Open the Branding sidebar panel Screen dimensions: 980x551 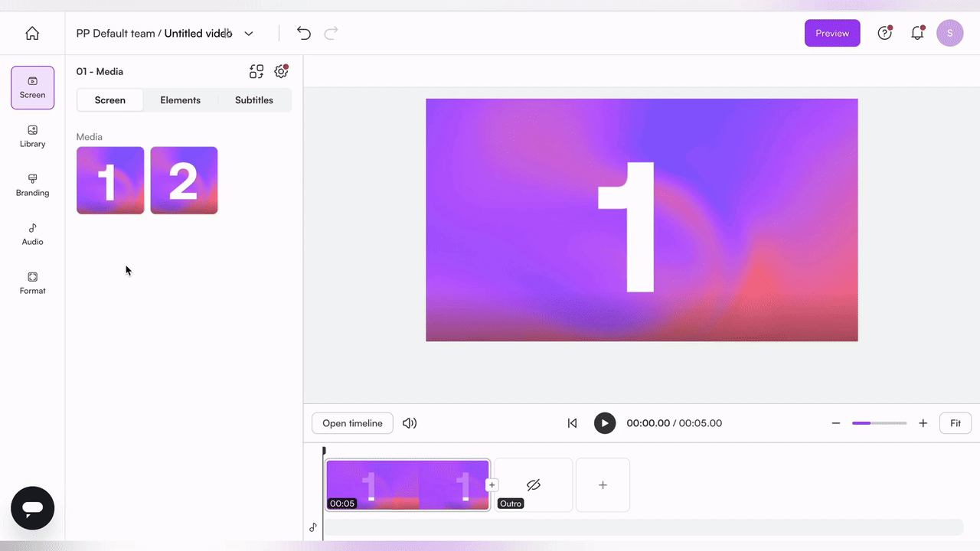pos(32,185)
